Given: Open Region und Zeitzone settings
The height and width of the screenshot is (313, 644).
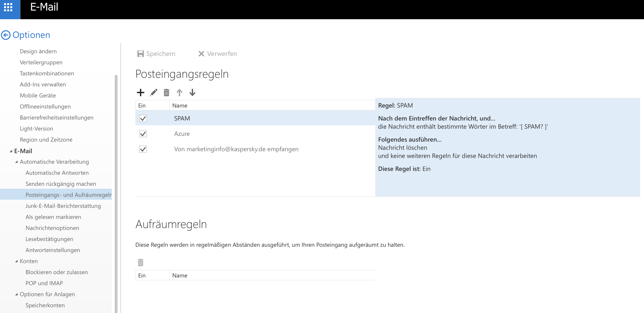Looking at the screenshot, I should (46, 139).
